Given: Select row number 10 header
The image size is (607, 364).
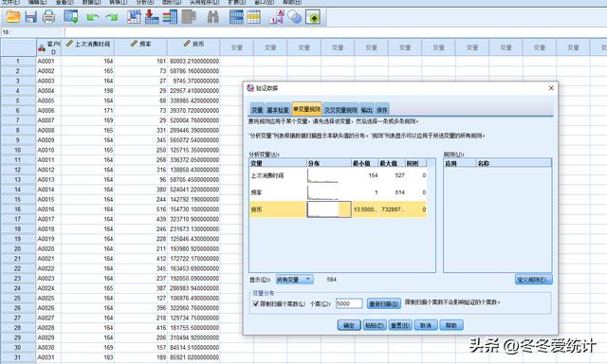Looking at the screenshot, I should (18, 150).
